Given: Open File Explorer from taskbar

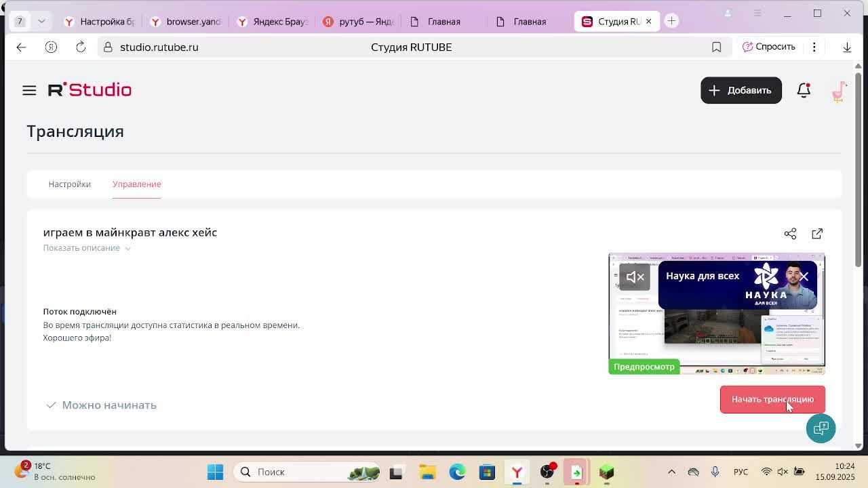Looking at the screenshot, I should click(x=427, y=472).
